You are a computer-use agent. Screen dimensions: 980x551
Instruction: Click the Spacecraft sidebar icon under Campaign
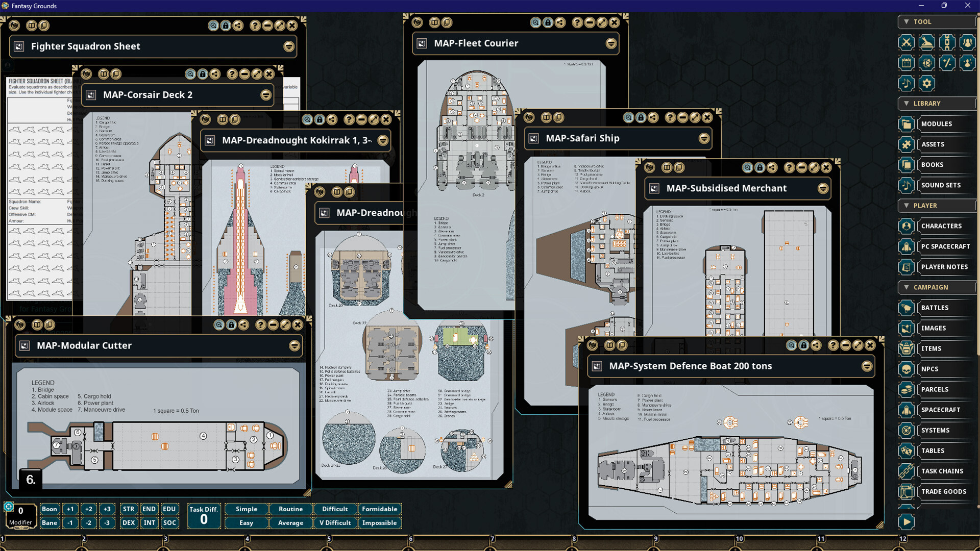point(906,410)
